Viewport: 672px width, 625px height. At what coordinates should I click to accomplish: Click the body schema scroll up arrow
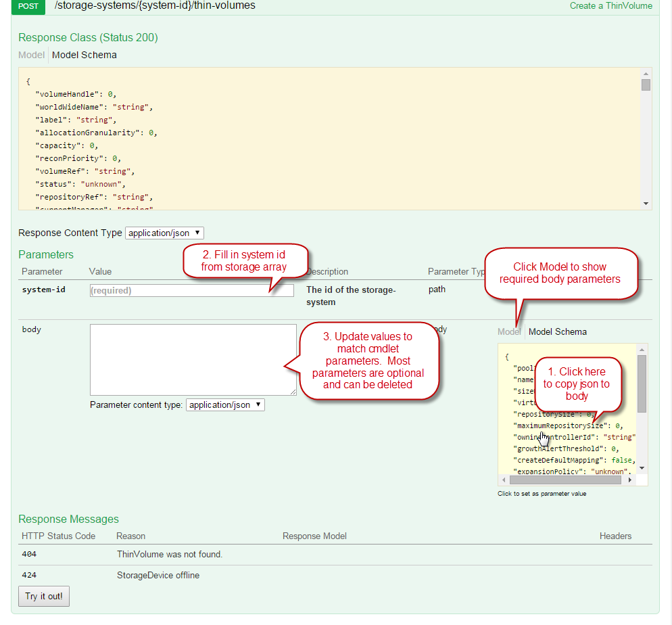point(642,349)
